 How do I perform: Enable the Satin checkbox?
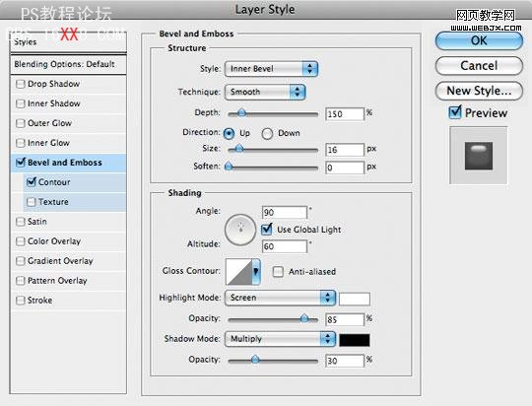click(21, 222)
